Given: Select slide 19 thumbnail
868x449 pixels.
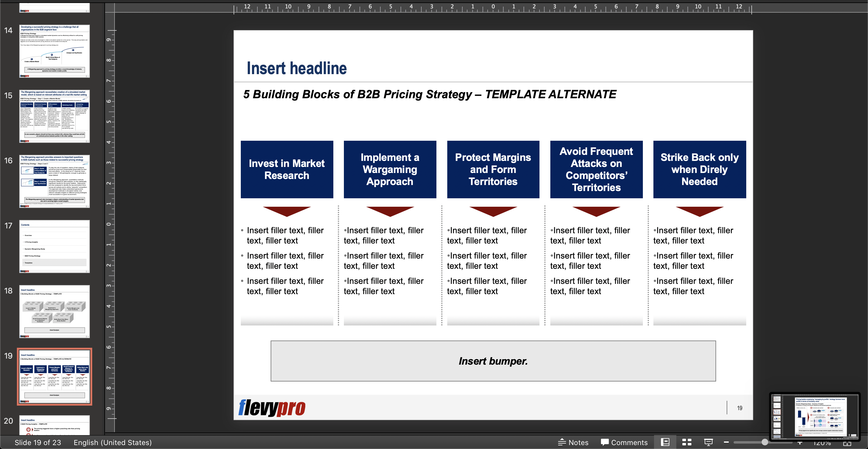Looking at the screenshot, I should pos(54,376).
